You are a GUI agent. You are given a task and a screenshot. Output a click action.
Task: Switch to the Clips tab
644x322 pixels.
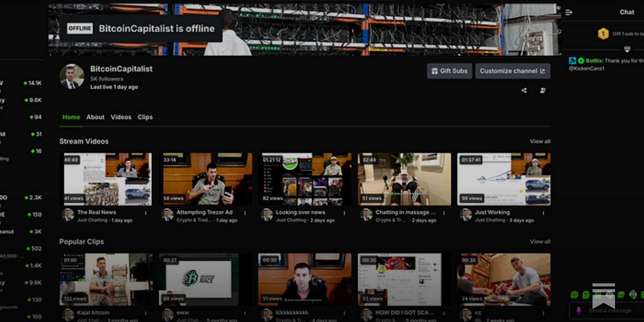(145, 117)
